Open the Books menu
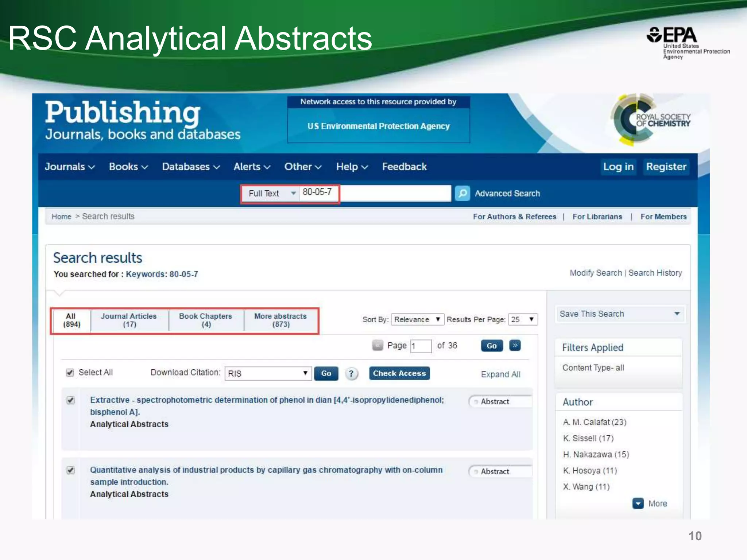Screen dimensions: 747x560 [128, 167]
